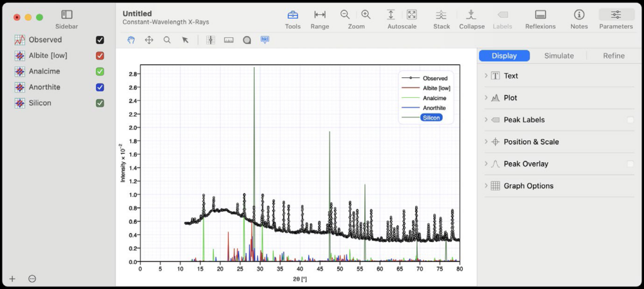Expand the Text section
Screen dimensions: 644x289
click(x=486, y=76)
